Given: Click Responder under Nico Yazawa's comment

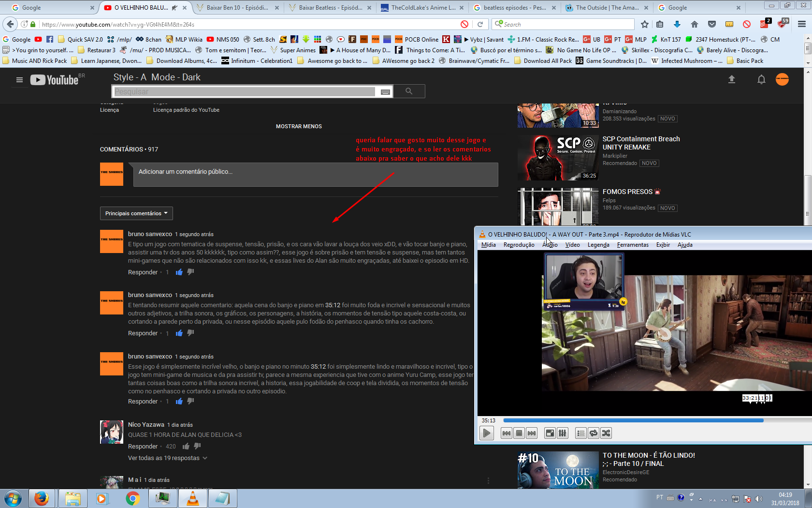Looking at the screenshot, I should click(x=143, y=447).
